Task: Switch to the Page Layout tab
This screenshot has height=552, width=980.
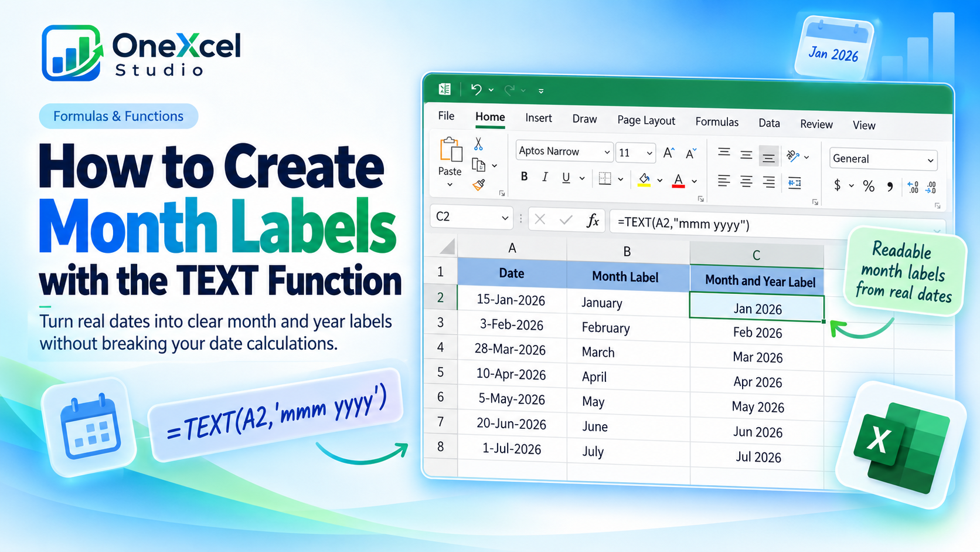Action: tap(646, 120)
